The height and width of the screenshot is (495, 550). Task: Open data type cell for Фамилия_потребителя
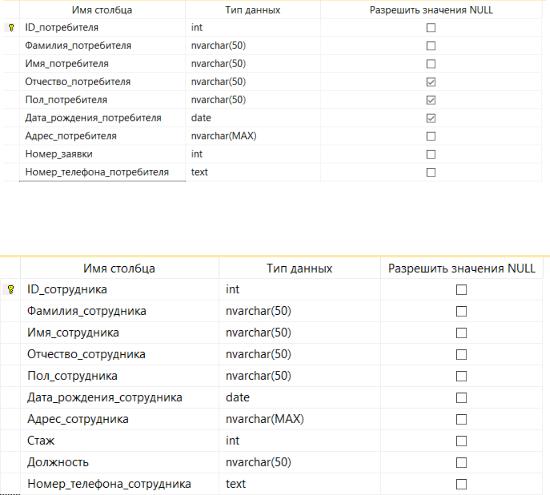pos(253,46)
